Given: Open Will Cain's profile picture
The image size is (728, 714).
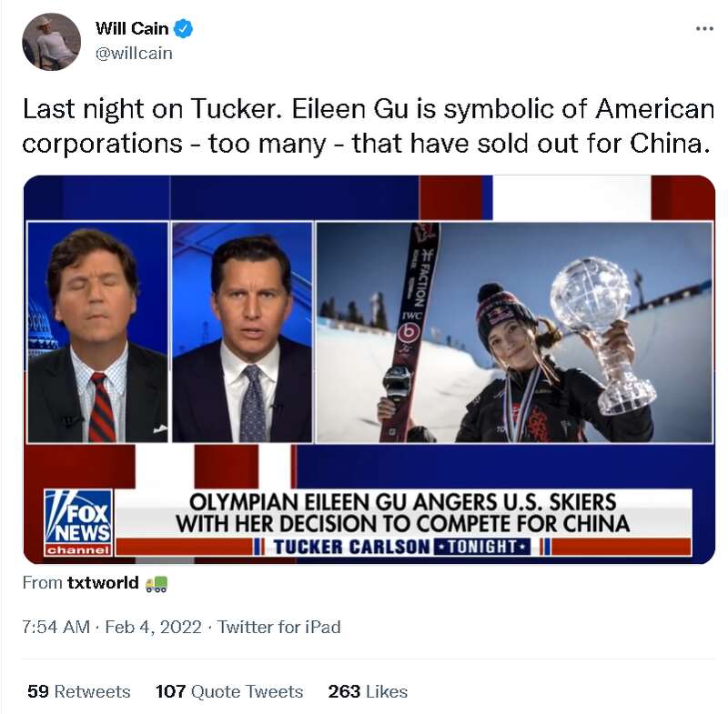Looking at the screenshot, I should click(52, 42).
